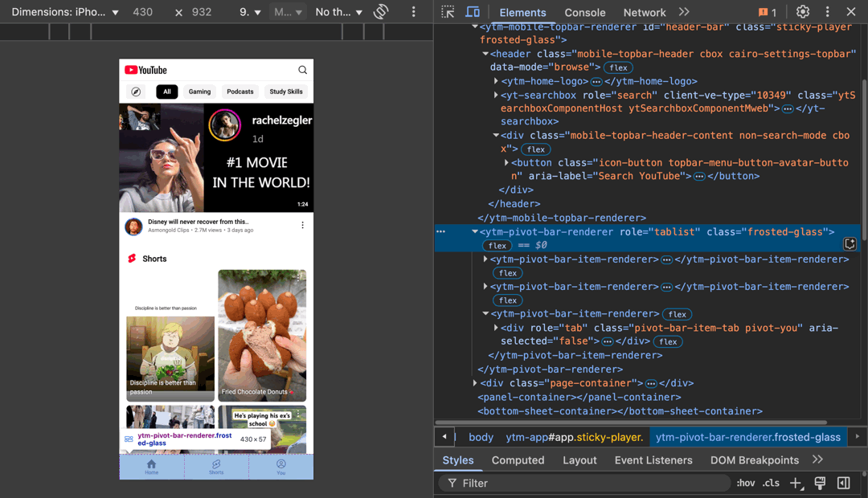The height and width of the screenshot is (498, 868).
Task: Click the height field showing 932
Action: pos(202,11)
